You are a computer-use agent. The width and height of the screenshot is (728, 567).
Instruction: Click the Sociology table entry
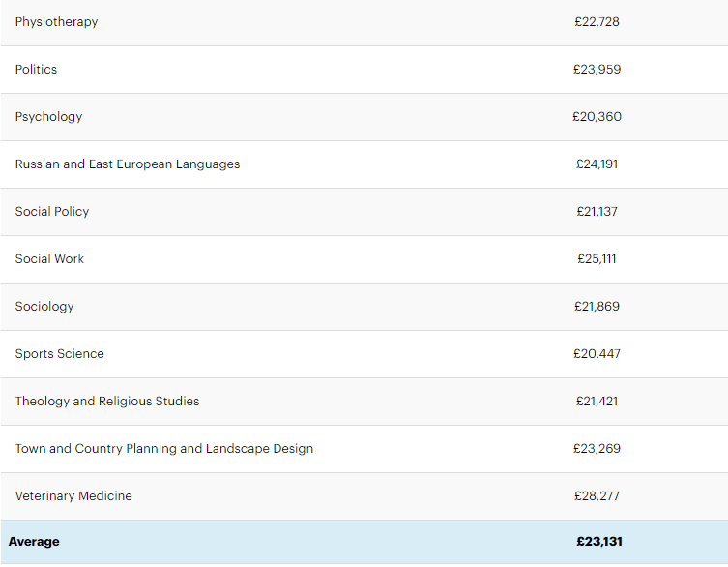tap(44, 306)
